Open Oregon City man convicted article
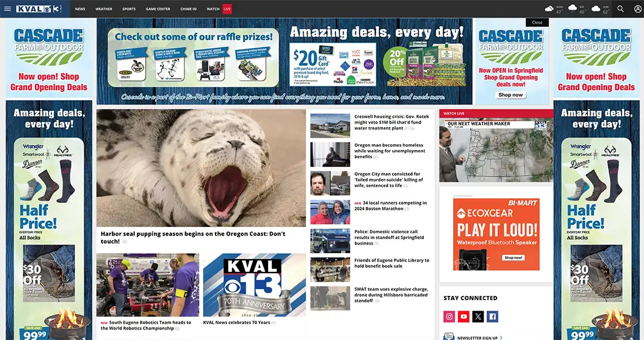Viewport: 644px width, 340px height. [389, 179]
